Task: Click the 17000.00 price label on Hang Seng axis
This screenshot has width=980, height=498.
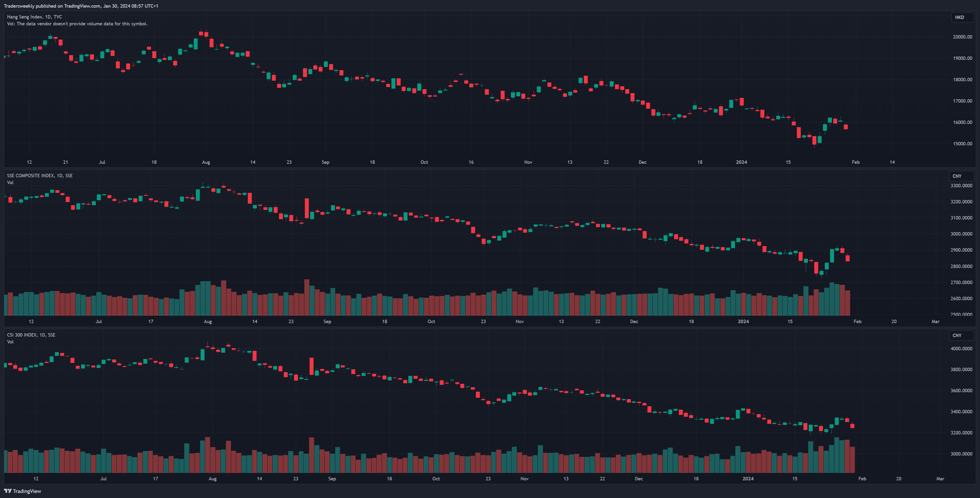Action: coord(963,101)
